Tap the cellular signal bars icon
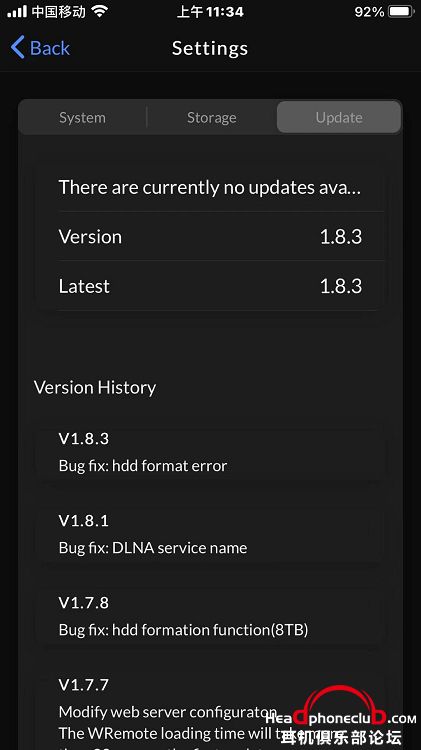Screen dimensions: 421x750 tap(17, 11)
